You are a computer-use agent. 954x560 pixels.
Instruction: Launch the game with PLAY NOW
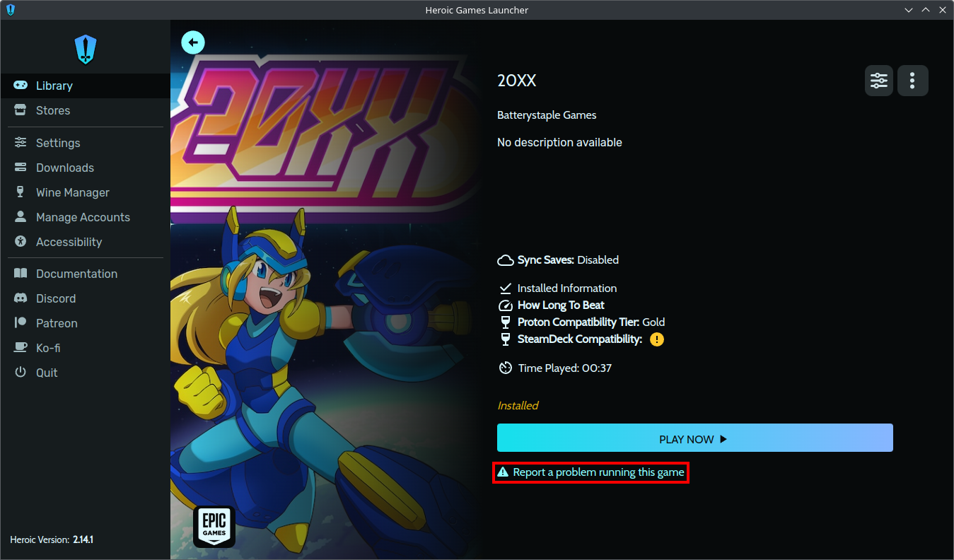pos(695,438)
